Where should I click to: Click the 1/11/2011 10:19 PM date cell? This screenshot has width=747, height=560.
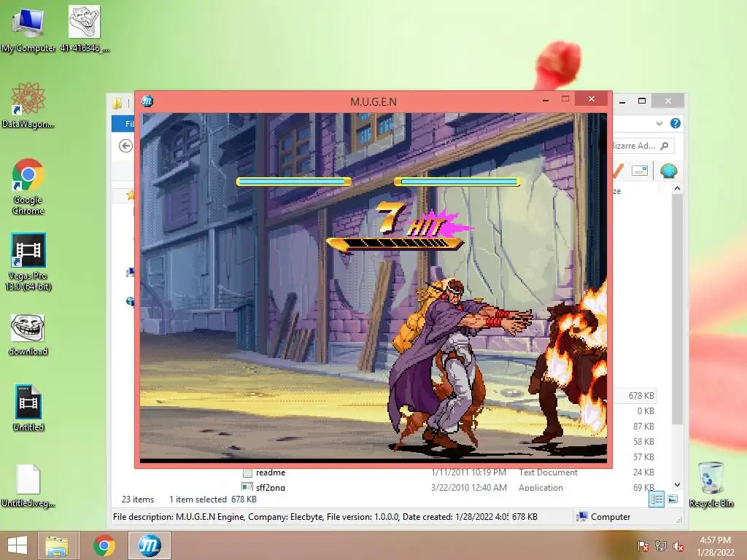(x=469, y=472)
